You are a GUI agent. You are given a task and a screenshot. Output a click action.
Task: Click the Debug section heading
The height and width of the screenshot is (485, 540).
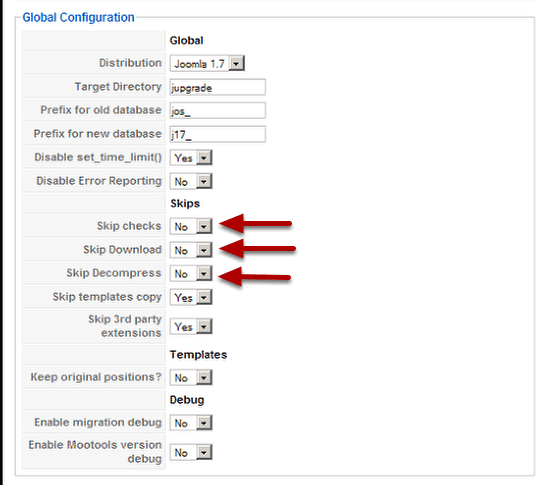187,400
